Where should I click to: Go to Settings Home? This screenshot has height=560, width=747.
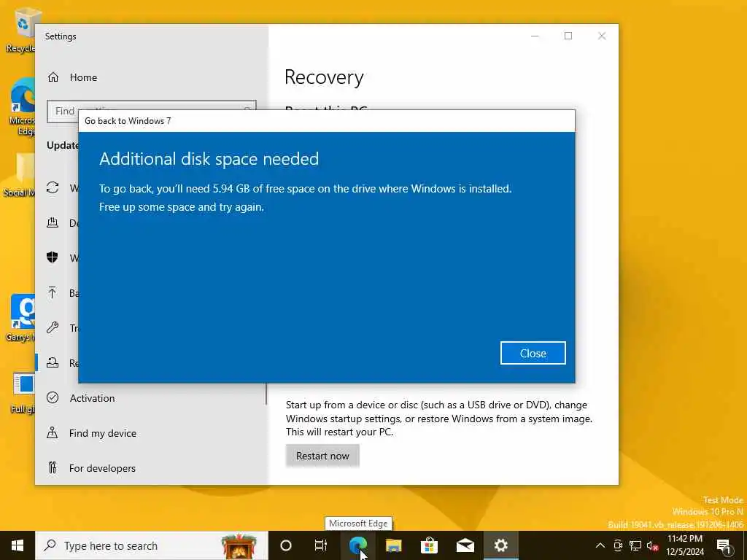pos(83,77)
